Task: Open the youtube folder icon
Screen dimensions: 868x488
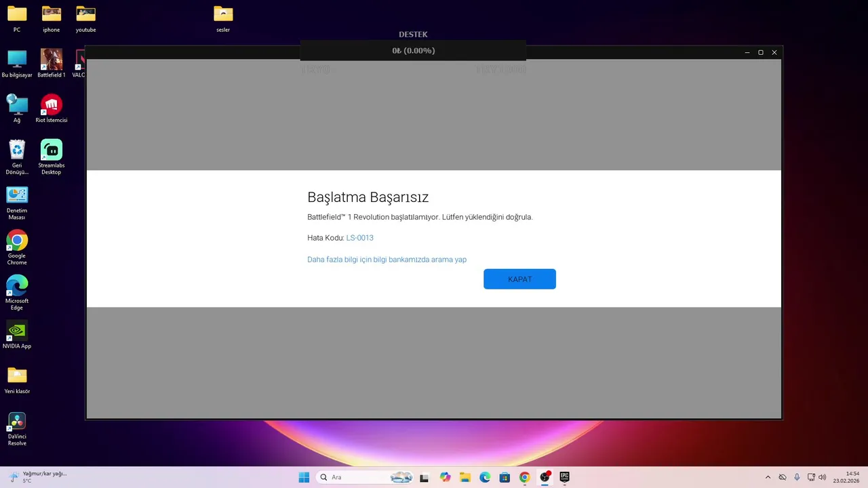Action: point(85,19)
